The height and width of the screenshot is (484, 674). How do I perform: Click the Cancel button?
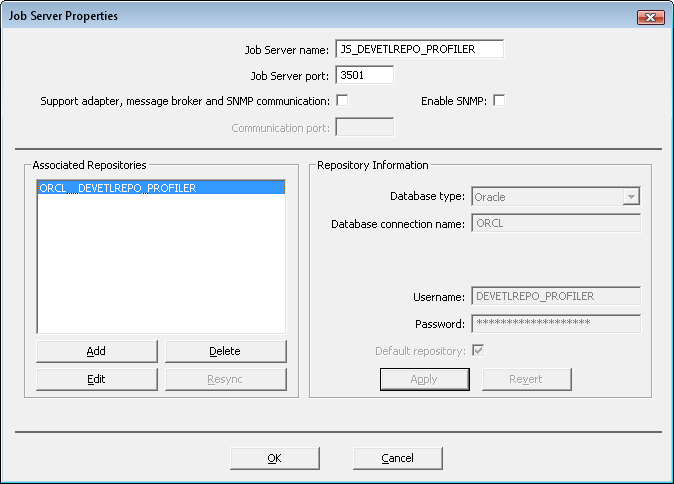pyautogui.click(x=398, y=458)
